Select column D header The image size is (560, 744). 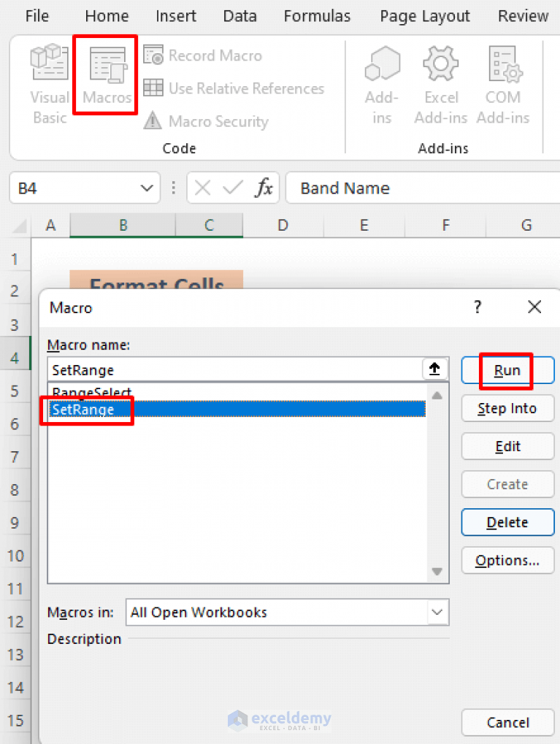[283, 225]
